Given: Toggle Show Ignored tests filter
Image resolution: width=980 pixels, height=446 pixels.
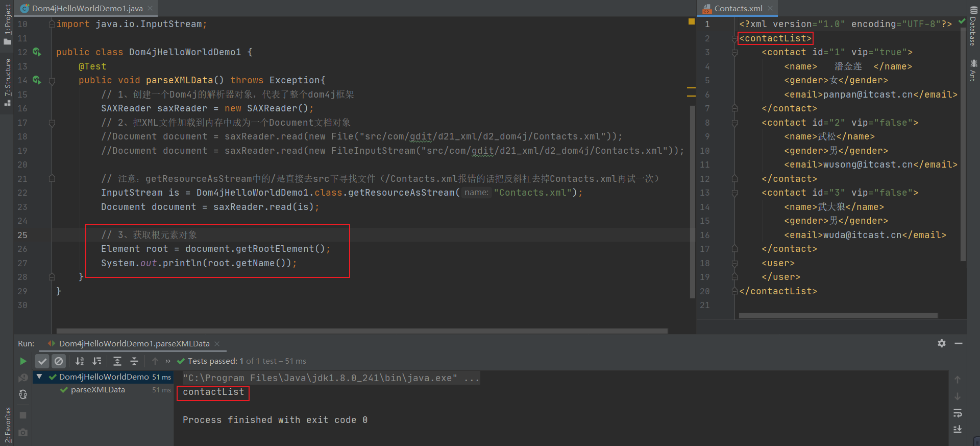Looking at the screenshot, I should pos(59,361).
